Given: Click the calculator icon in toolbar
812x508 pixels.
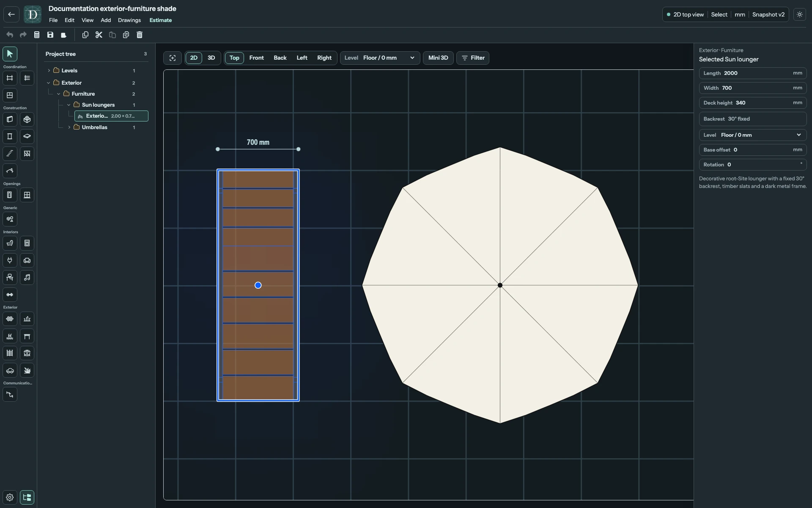Looking at the screenshot, I should (x=37, y=35).
